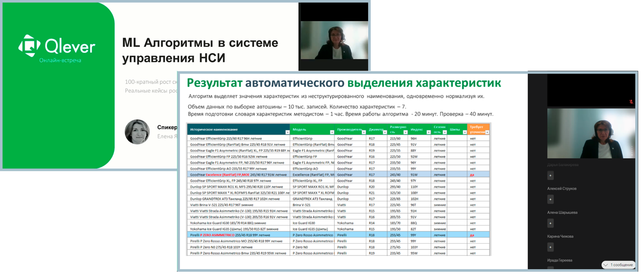
Task: Open filter dropdown for Сезонность column
Action: coord(445,132)
